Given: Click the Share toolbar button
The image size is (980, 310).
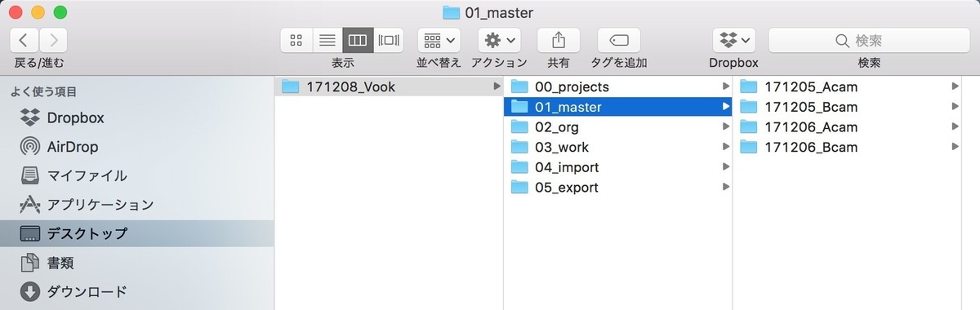Looking at the screenshot, I should pyautogui.click(x=559, y=40).
